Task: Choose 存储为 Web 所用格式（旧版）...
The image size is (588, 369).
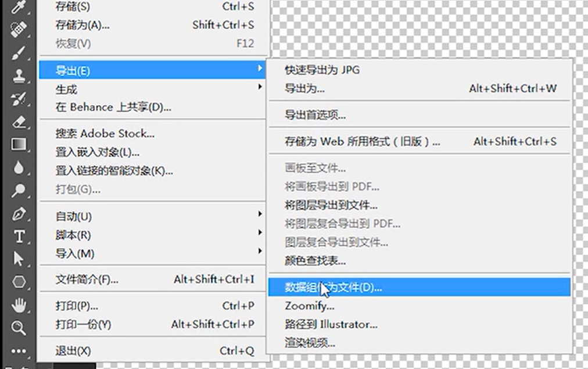Action: coord(420,141)
